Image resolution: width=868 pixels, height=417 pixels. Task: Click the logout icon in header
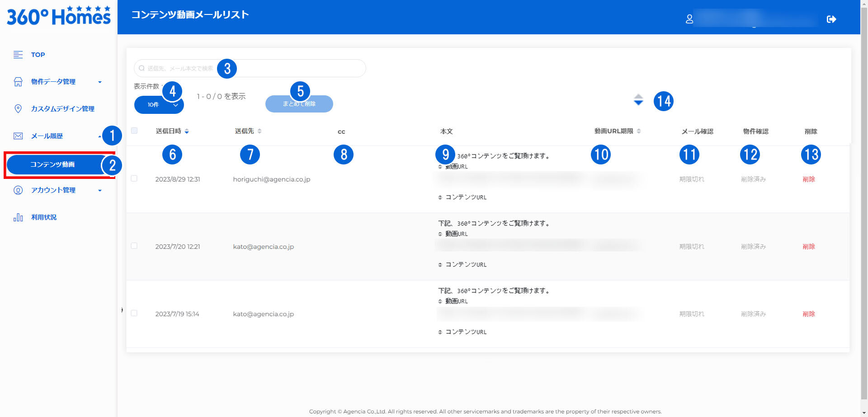pos(831,19)
